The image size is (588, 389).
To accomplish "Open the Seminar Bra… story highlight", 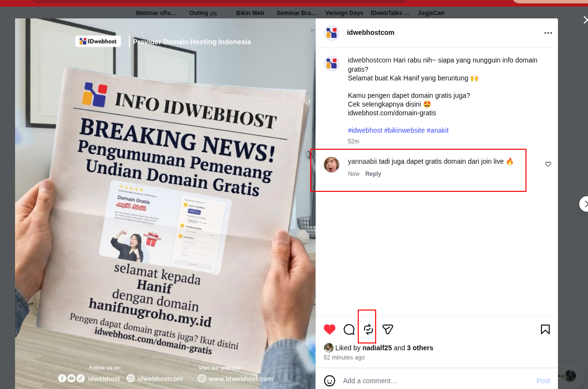I will (297, 13).
